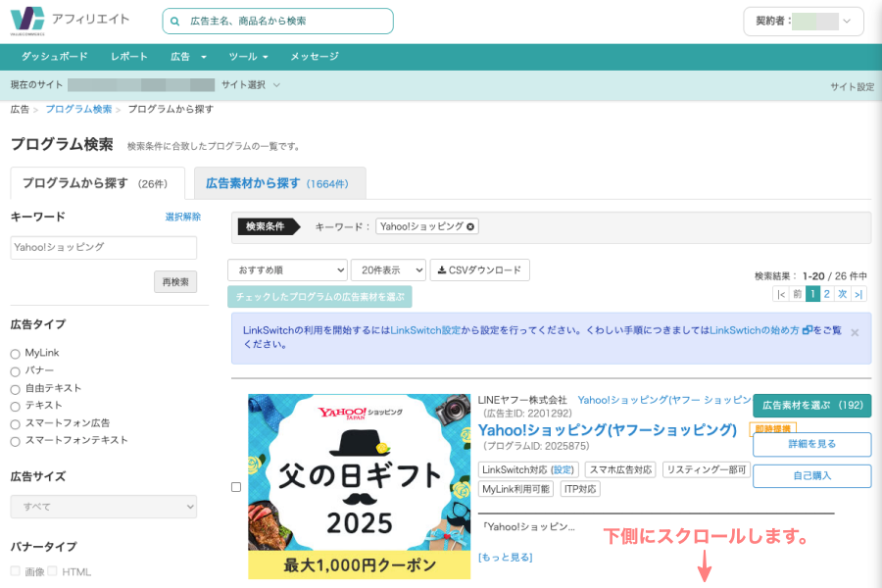Expand the ツール menu
The height and width of the screenshot is (588, 882).
pyautogui.click(x=248, y=57)
